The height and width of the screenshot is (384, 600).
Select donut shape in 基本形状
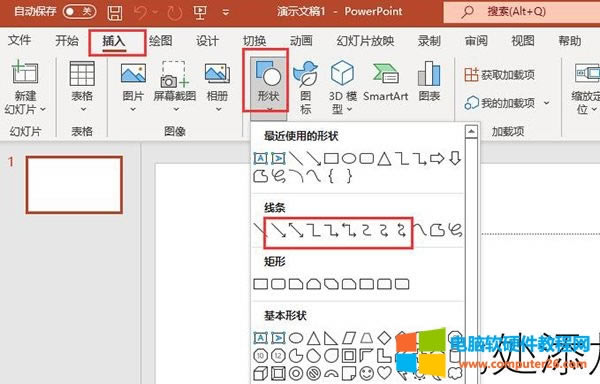296,373
